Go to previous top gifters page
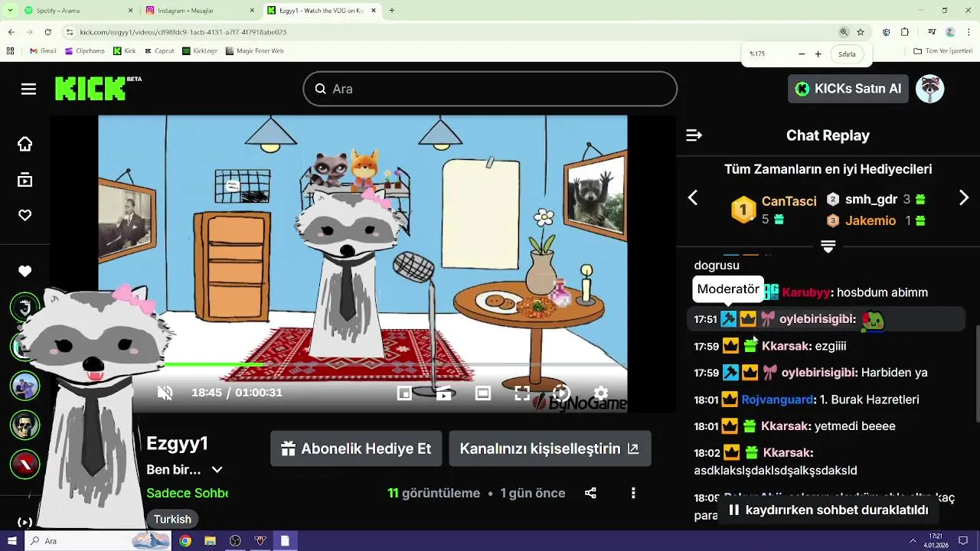This screenshot has width=980, height=551. 693,198
